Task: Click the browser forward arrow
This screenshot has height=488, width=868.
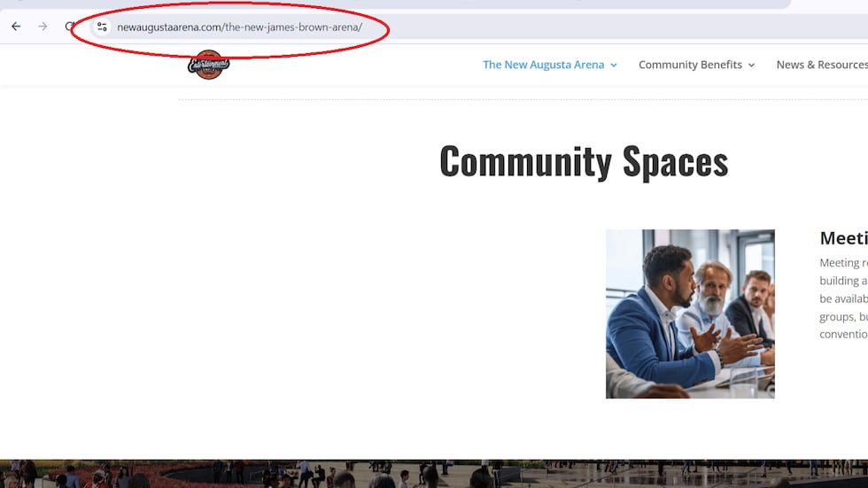Action: click(x=43, y=27)
